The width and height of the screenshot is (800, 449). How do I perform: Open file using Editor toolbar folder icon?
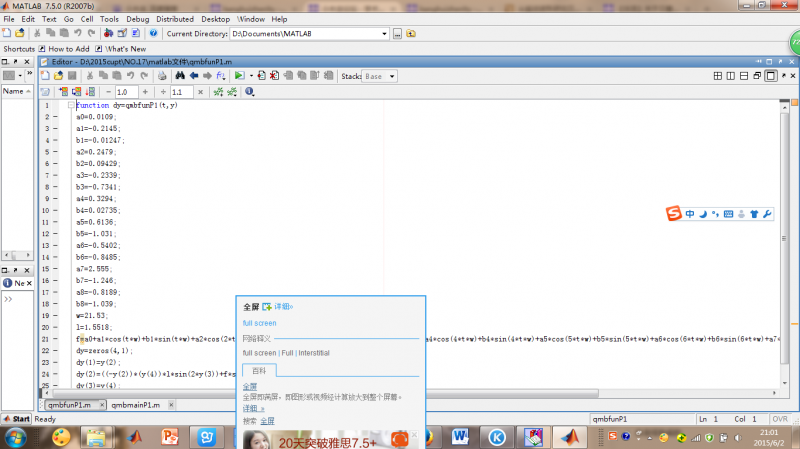pos(59,76)
